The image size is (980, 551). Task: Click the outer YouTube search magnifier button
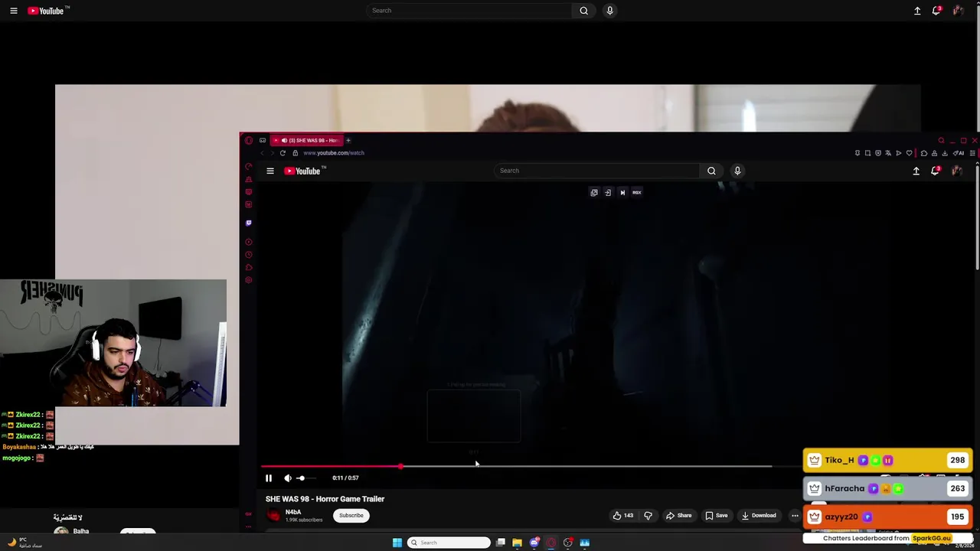click(583, 11)
